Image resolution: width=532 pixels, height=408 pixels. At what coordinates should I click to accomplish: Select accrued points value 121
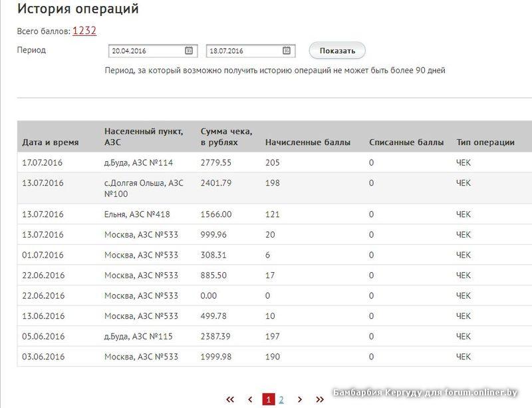pyautogui.click(x=273, y=214)
